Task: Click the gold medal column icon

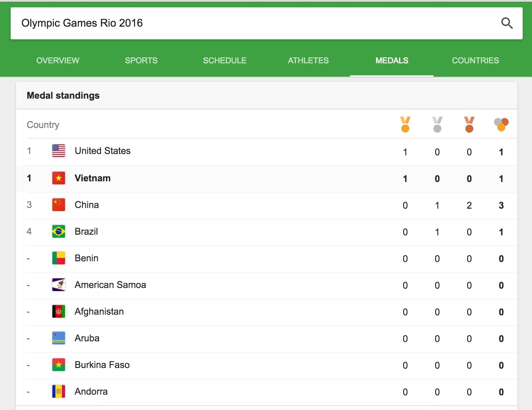Action: pyautogui.click(x=405, y=124)
